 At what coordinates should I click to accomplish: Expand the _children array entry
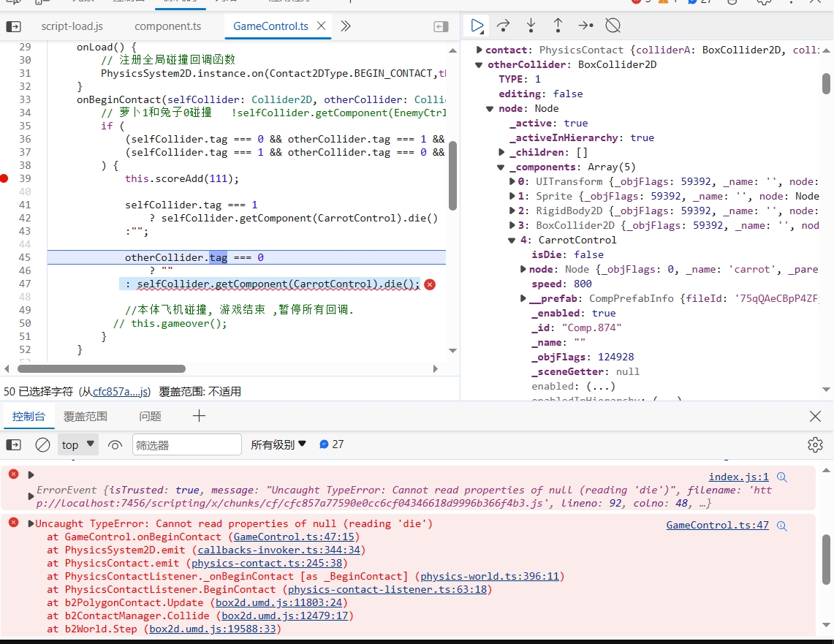(x=501, y=153)
